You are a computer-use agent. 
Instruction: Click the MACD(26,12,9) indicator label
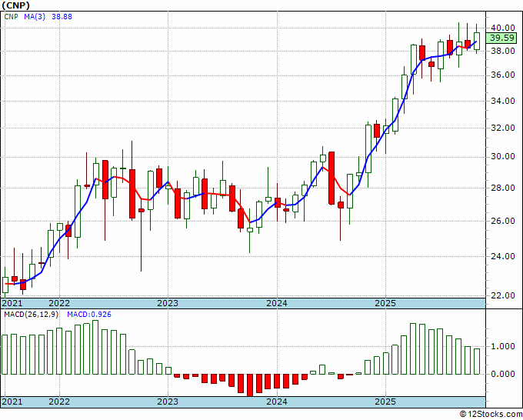click(x=31, y=315)
